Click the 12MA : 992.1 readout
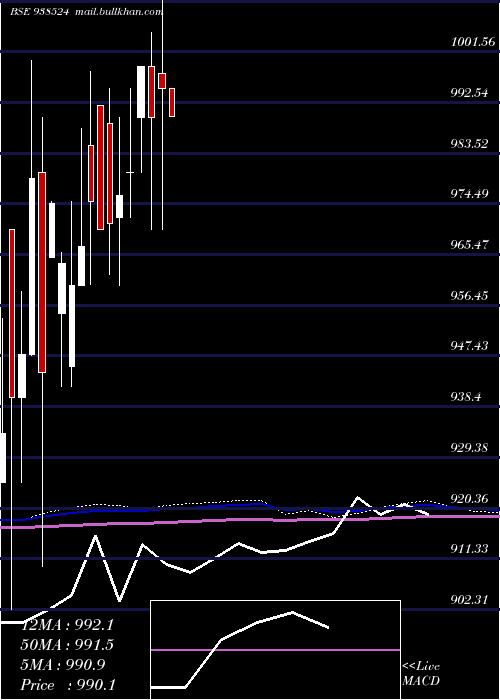This screenshot has width=500, height=700. tap(68, 625)
